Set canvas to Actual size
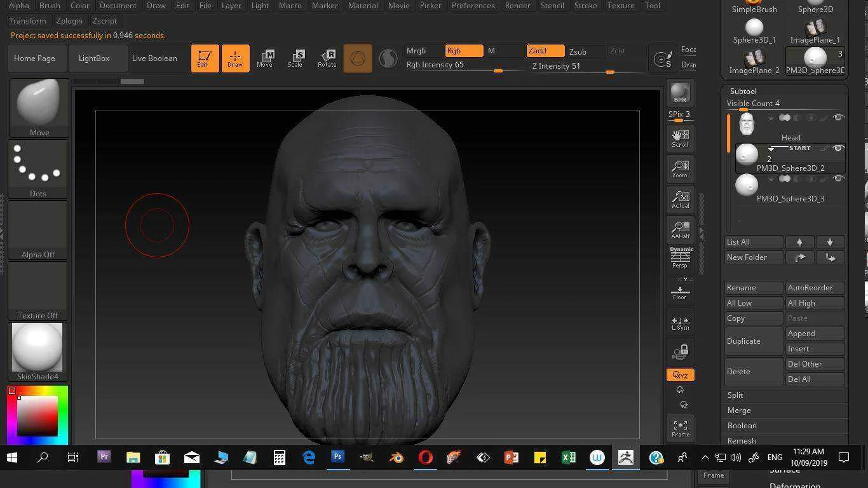Viewport: 868px width, 488px height. tap(680, 200)
